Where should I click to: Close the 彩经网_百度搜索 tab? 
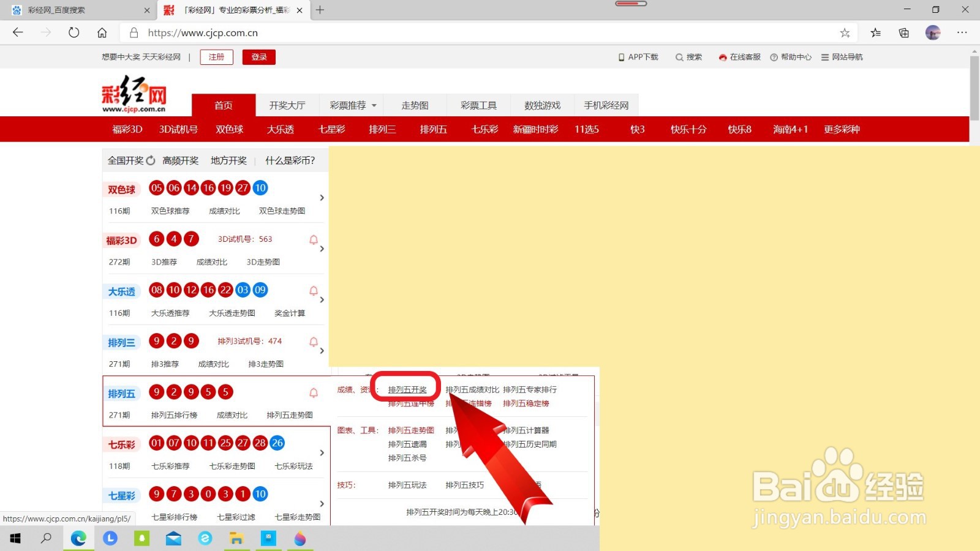[147, 10]
